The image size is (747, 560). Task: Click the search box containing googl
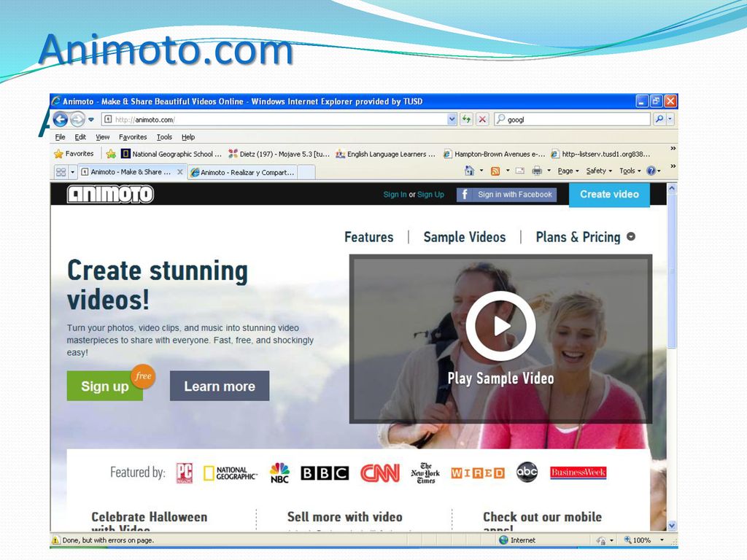click(572, 119)
